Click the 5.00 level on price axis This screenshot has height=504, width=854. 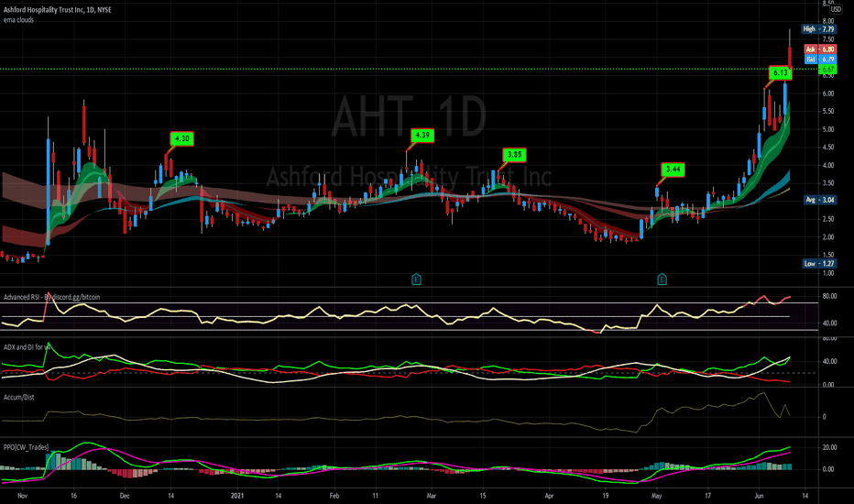[x=827, y=130]
